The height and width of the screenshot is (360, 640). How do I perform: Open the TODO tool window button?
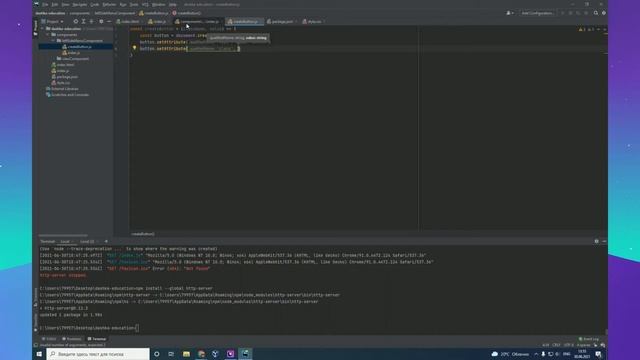pos(49,339)
